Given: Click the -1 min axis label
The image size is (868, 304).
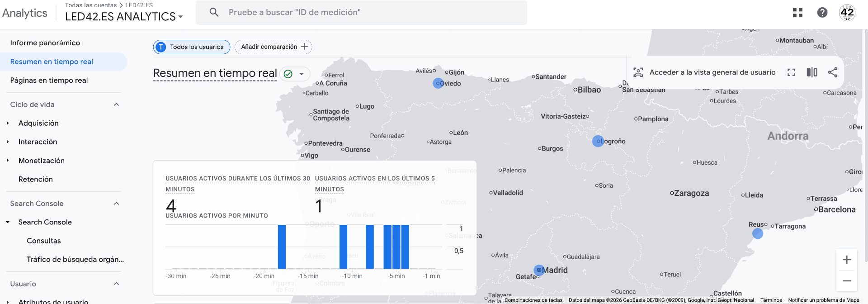Looking at the screenshot, I should (431, 276).
